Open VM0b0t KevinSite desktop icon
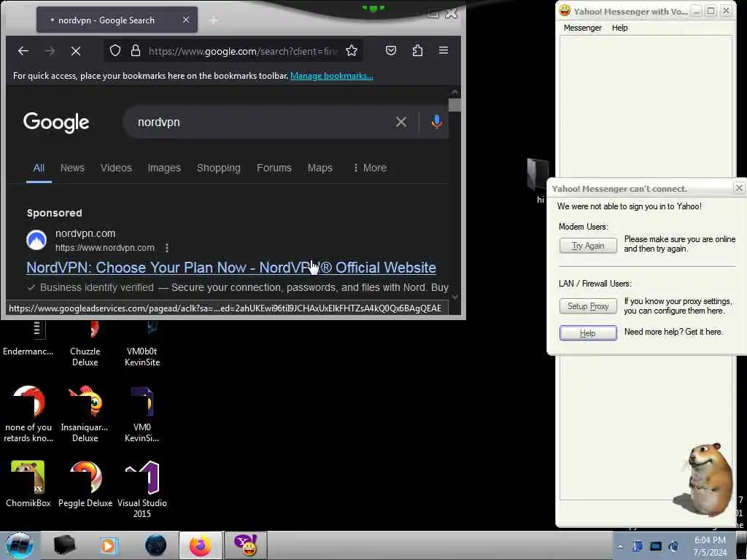Image resolution: width=747 pixels, height=560 pixels. (x=142, y=343)
